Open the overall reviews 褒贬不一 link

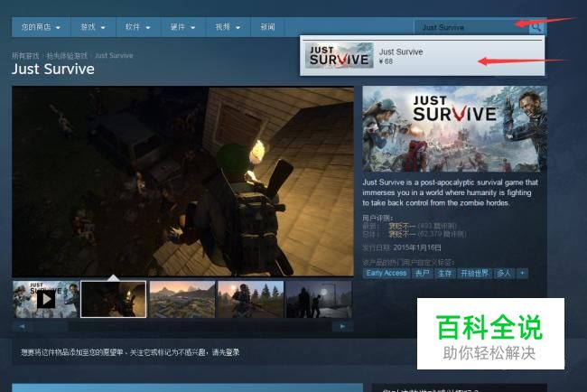coord(402,234)
